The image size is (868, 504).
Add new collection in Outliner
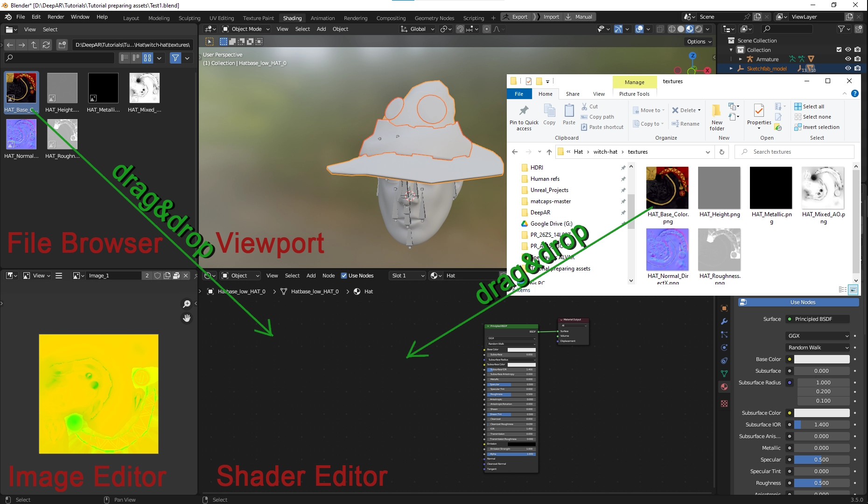pos(859,29)
